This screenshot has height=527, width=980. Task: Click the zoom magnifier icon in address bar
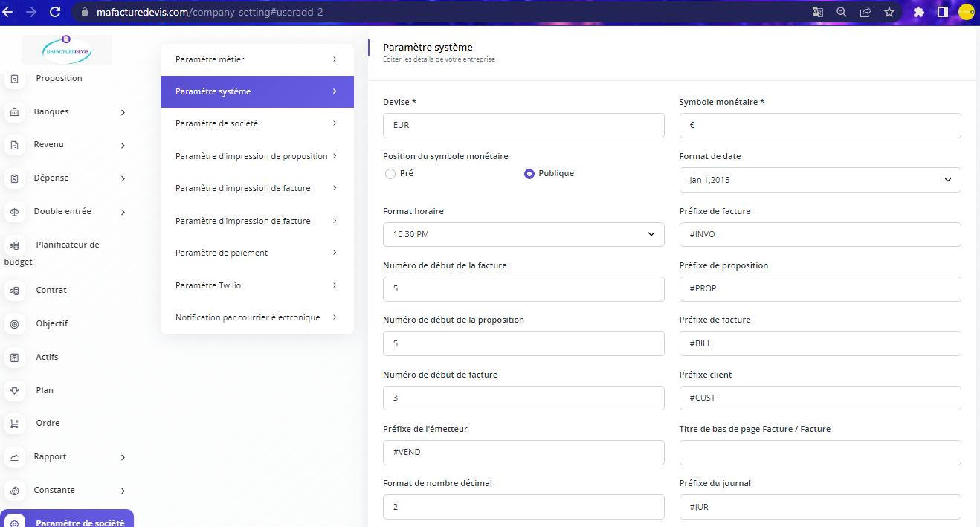click(x=842, y=12)
